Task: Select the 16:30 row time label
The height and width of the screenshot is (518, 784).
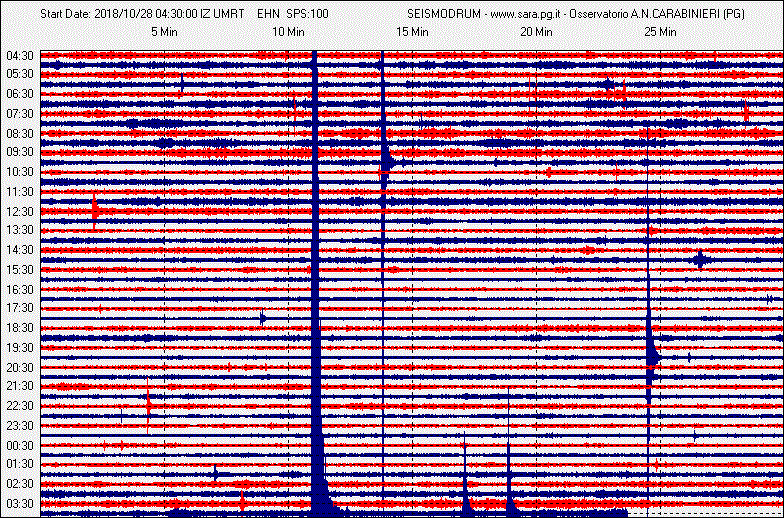Action: tap(21, 289)
